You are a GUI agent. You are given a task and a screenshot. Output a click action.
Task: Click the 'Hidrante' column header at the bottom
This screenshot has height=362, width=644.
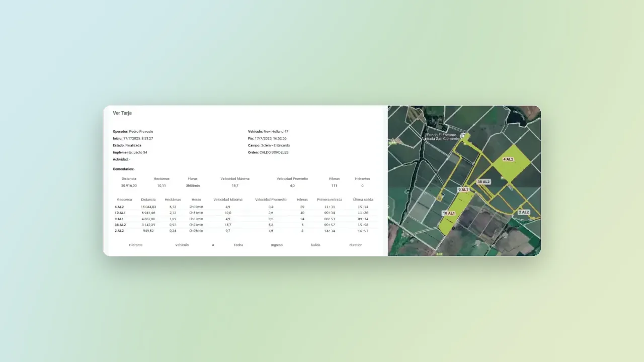click(x=136, y=245)
